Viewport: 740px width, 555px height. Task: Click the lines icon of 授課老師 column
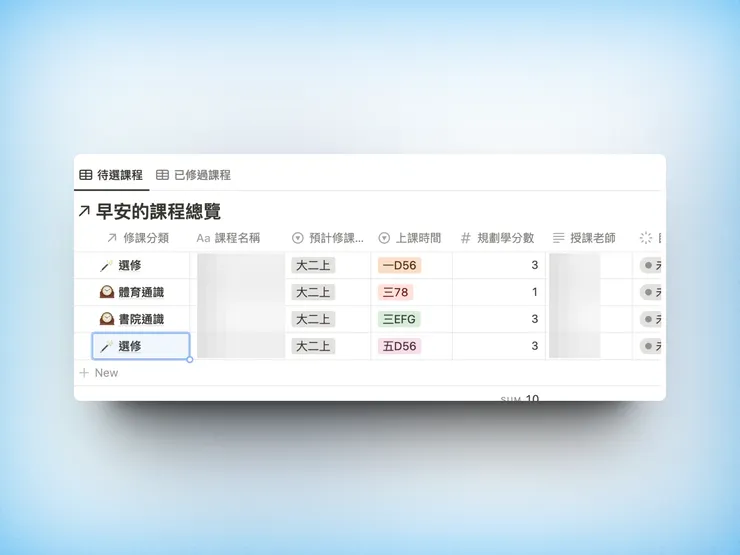pyautogui.click(x=558, y=238)
